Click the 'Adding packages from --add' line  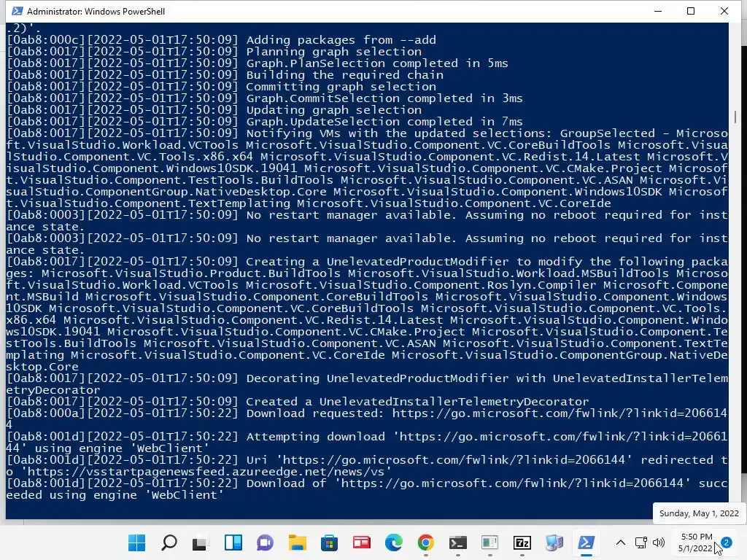pos(222,40)
